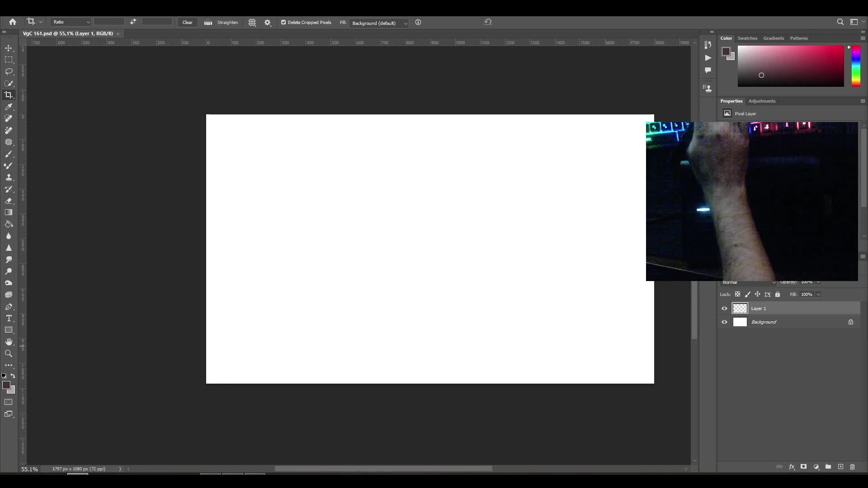Select the Move tool
Screen dimensions: 868x488
point(9,48)
